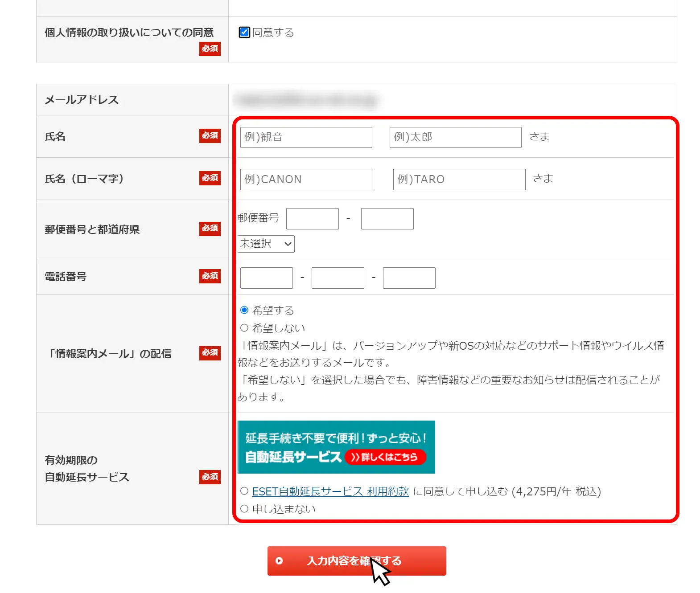This screenshot has width=700, height=593.
Task: Focus the first 郵便番号 postal code box
Action: pyautogui.click(x=313, y=219)
